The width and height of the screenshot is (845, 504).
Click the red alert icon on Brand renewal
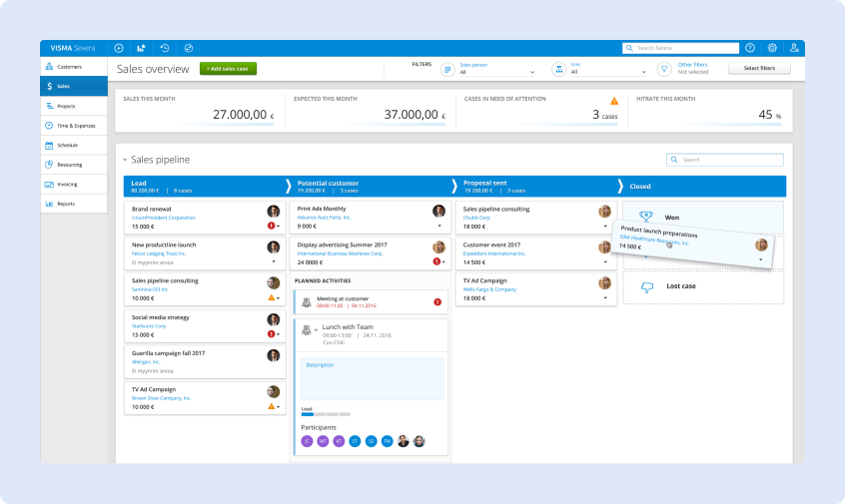(271, 226)
